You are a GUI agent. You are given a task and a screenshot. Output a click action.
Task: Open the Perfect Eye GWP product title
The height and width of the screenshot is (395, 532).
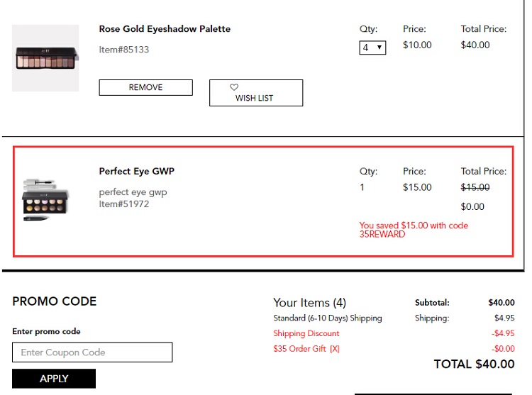[137, 171]
